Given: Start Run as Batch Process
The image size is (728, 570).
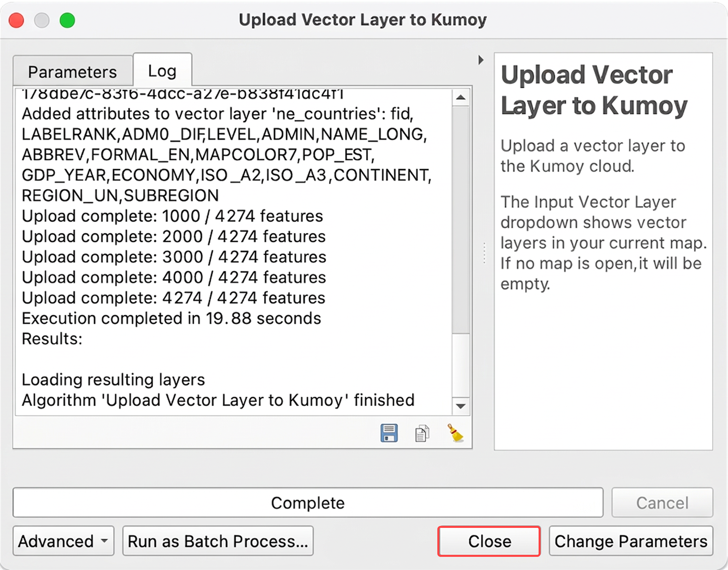Looking at the screenshot, I should click(x=218, y=541).
